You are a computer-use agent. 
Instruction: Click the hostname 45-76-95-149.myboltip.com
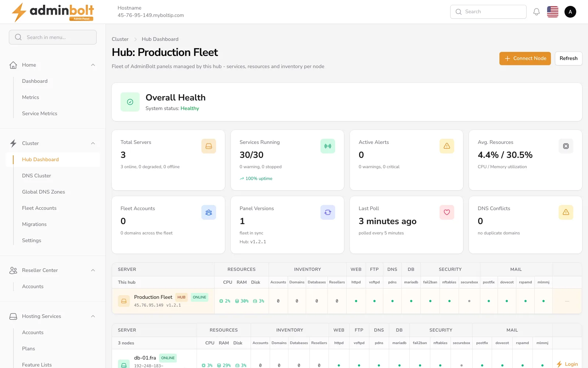click(x=151, y=15)
